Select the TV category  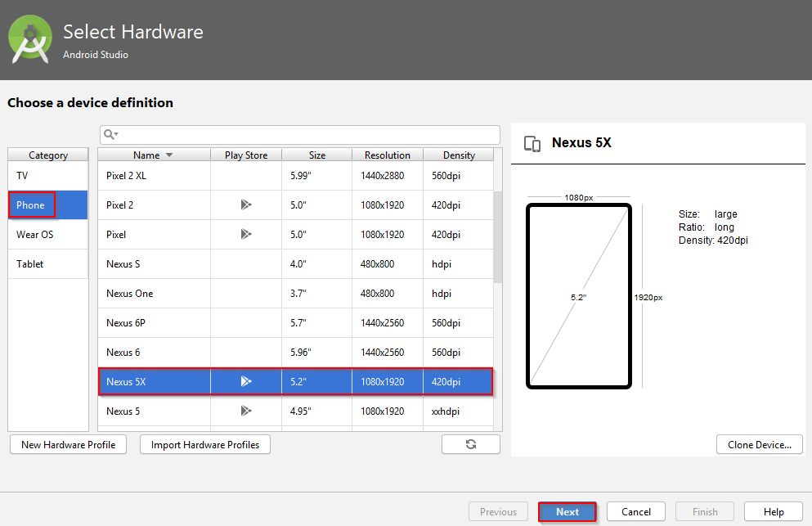pos(47,176)
